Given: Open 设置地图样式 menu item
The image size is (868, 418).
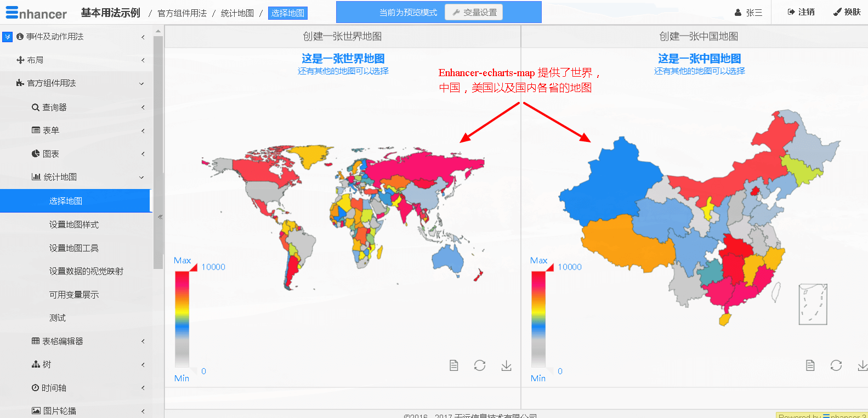Looking at the screenshot, I should [x=74, y=225].
